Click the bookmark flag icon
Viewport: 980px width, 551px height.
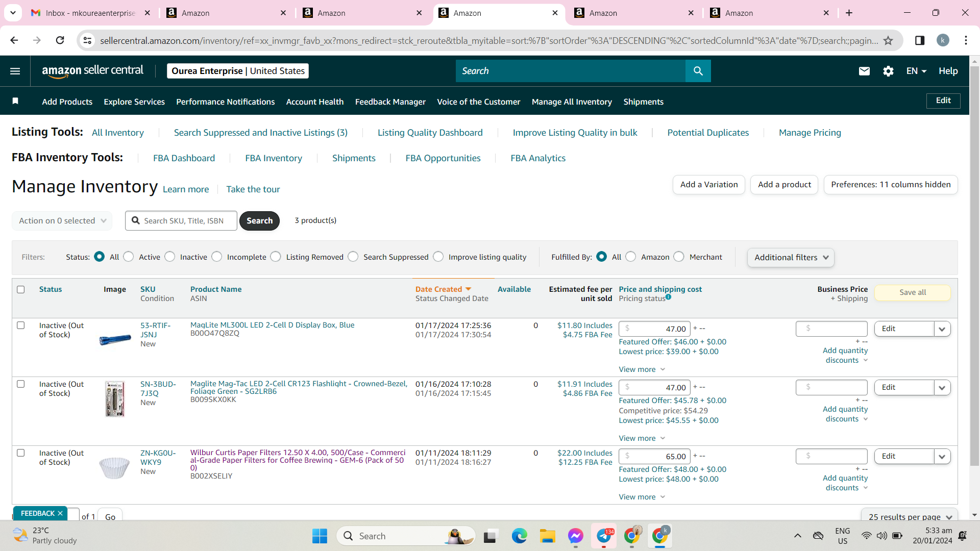pos(15,101)
